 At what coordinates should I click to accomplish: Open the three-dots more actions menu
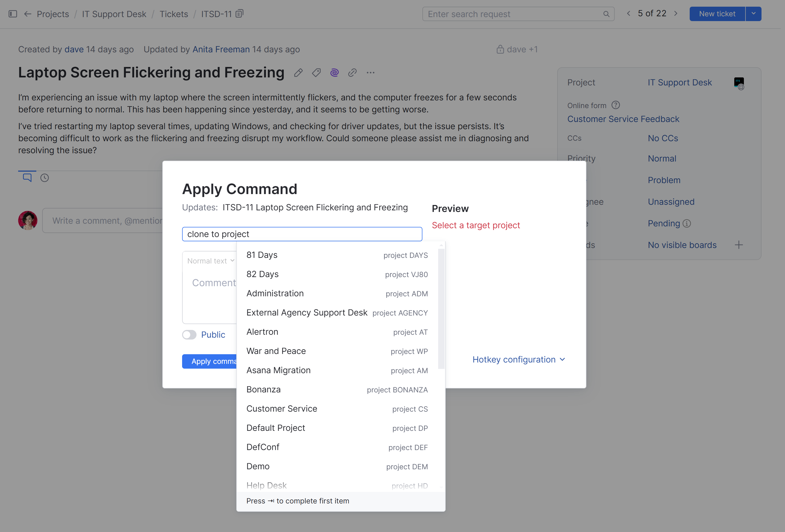tap(371, 73)
